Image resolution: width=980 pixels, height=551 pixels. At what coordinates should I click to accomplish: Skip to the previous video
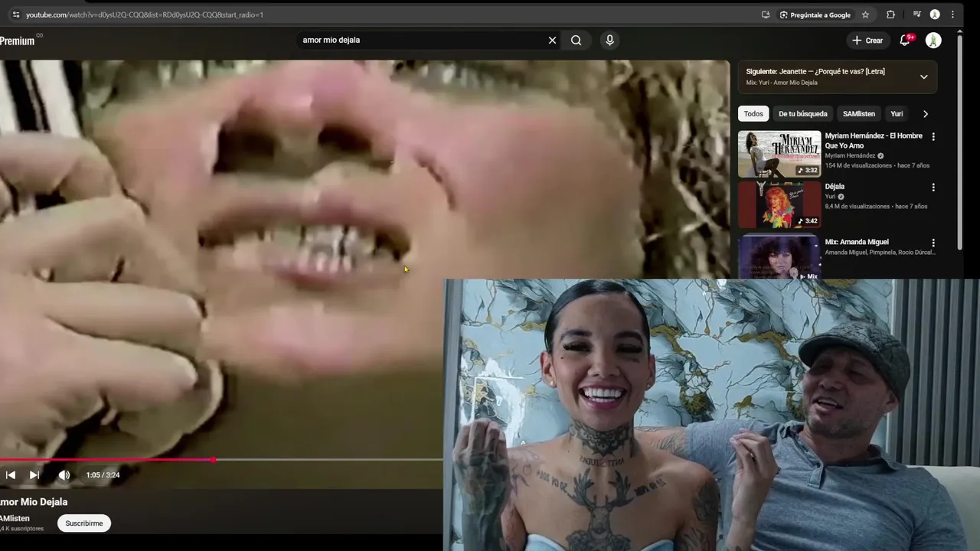pos(11,475)
